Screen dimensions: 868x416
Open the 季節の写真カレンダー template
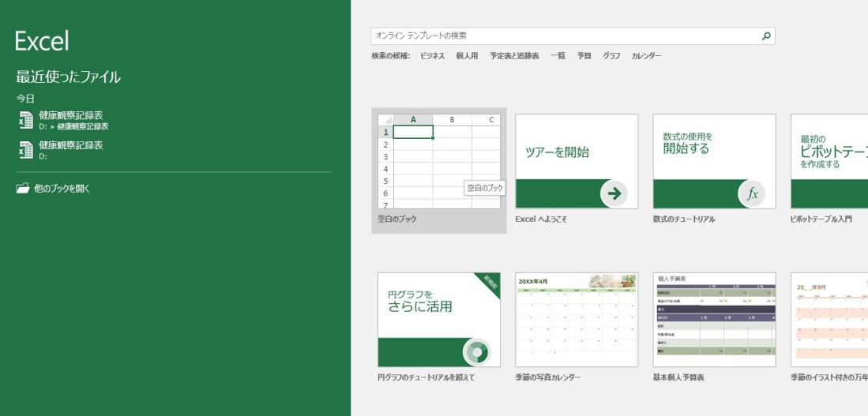tap(577, 319)
